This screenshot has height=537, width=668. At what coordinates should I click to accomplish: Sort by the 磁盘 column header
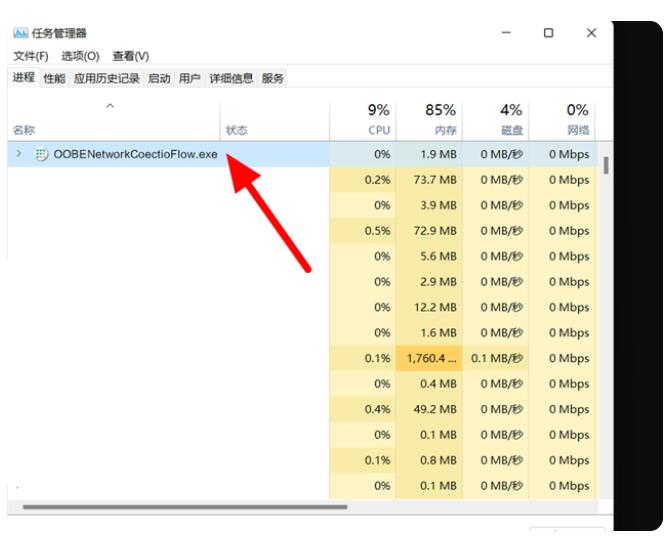coord(511,130)
